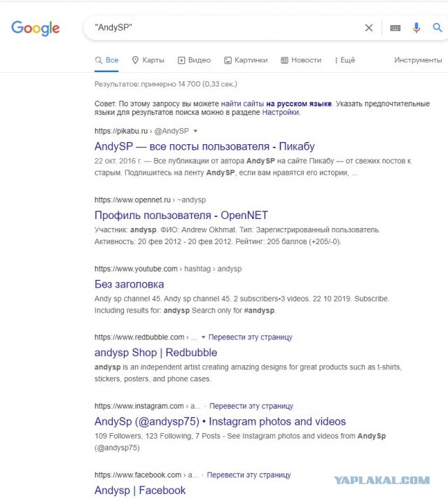Open the AndySP Пикабу posts result
The image size is (448, 501).
tap(204, 146)
